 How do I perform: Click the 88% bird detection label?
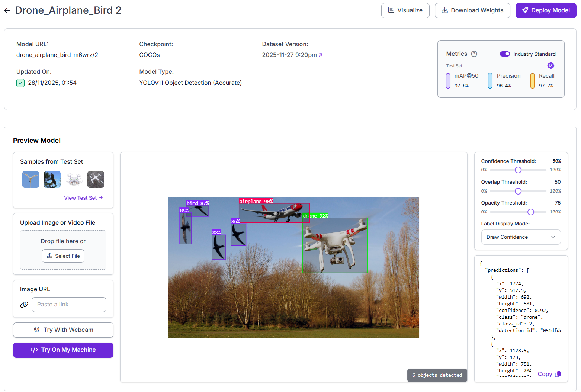click(216, 232)
